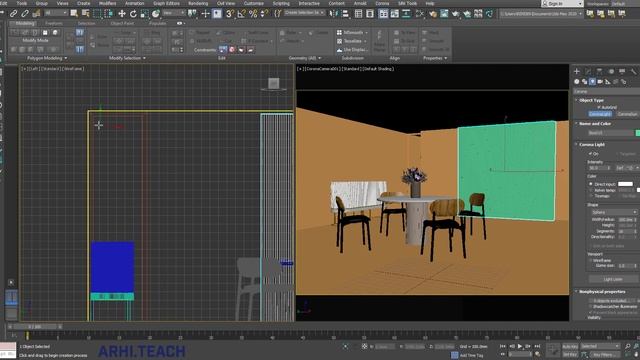Expand the Polygon Modeling panel arrow

click(66, 58)
